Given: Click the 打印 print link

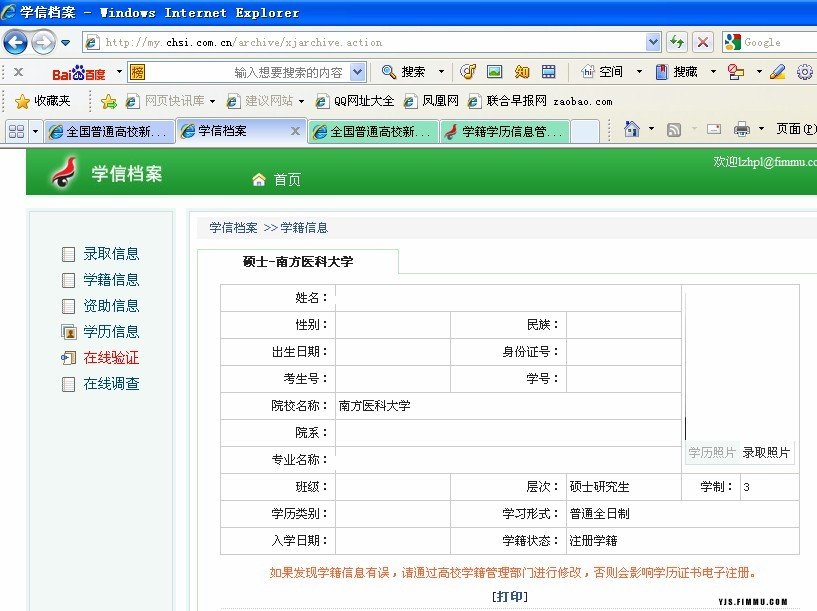Looking at the screenshot, I should (x=510, y=597).
